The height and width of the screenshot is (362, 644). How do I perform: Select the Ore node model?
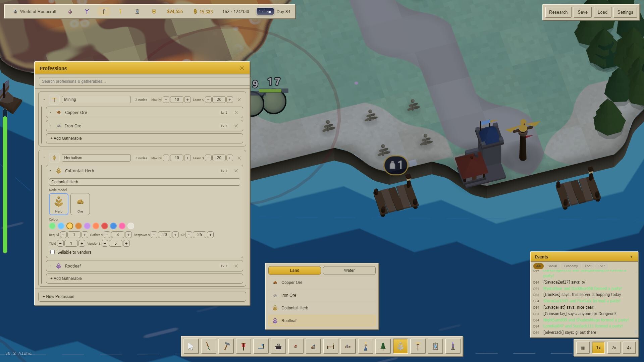coord(80,204)
